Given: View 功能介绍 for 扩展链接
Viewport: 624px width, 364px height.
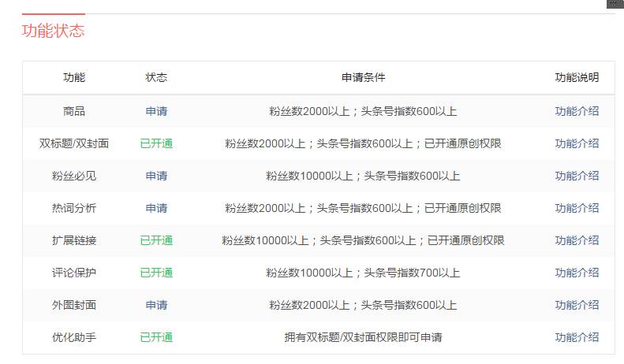Looking at the screenshot, I should (x=576, y=240).
